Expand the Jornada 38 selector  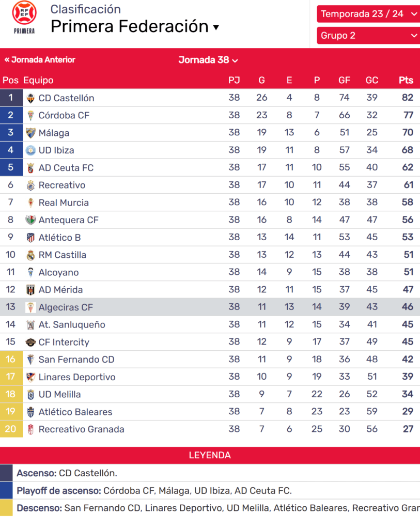[x=208, y=60]
